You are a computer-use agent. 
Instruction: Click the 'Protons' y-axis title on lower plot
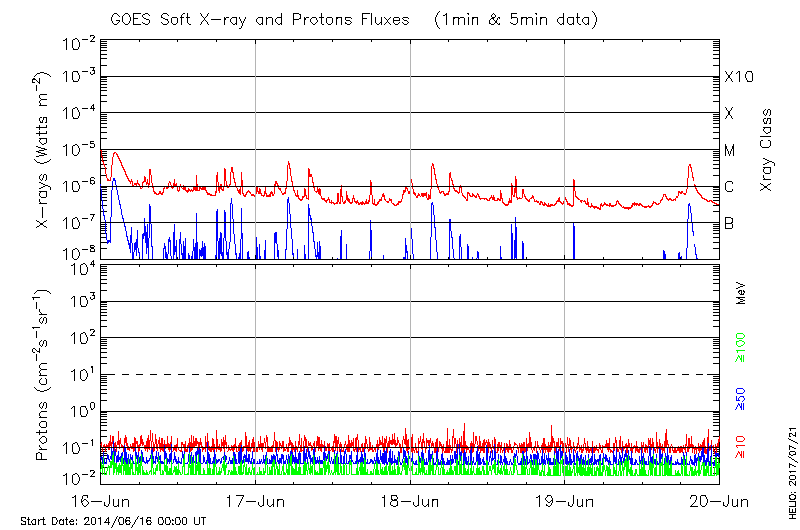tap(44, 375)
